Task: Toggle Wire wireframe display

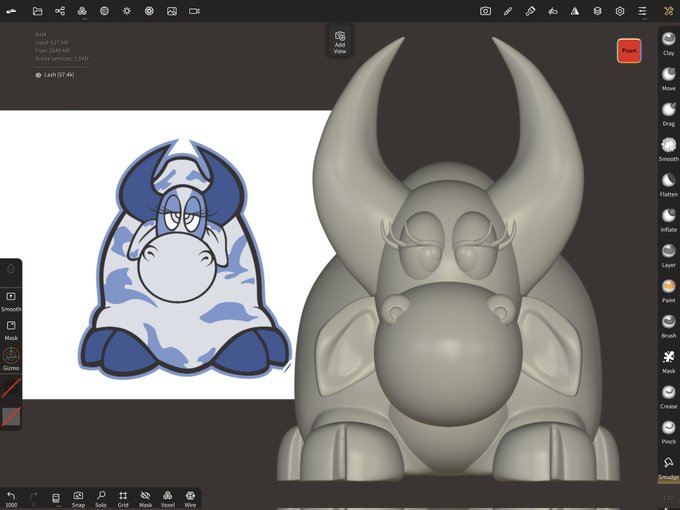Action: (x=190, y=499)
